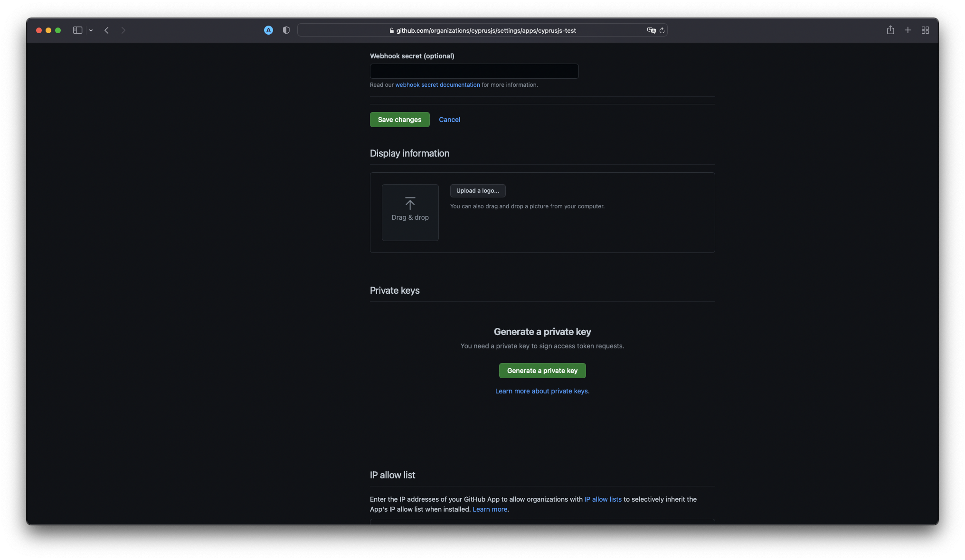Click the share icon in toolbar

[890, 30]
